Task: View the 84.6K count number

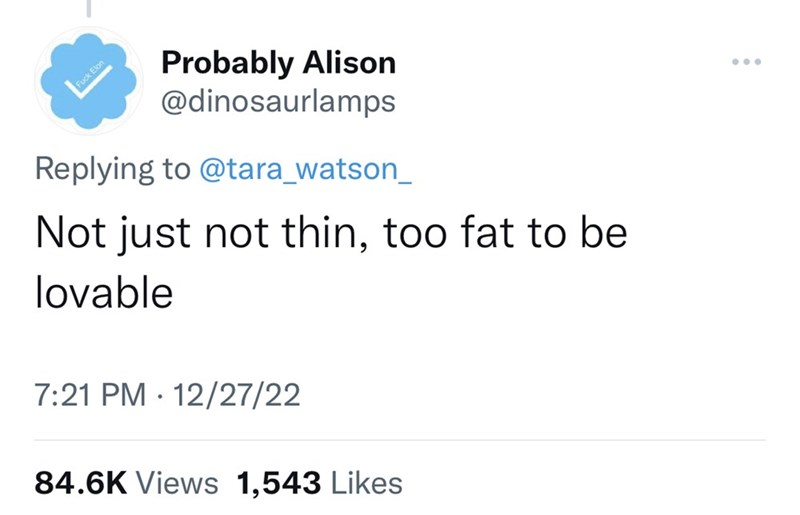Action: point(81,483)
